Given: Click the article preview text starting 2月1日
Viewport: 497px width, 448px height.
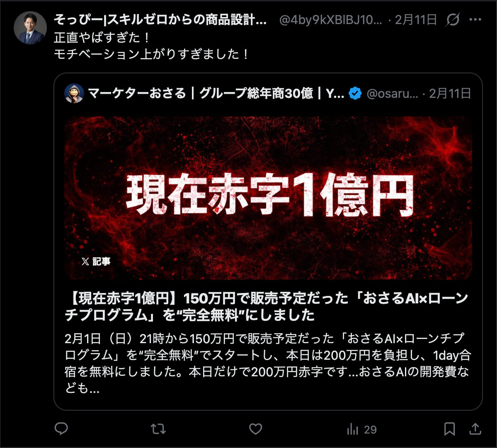Looking at the screenshot, I should [268, 363].
